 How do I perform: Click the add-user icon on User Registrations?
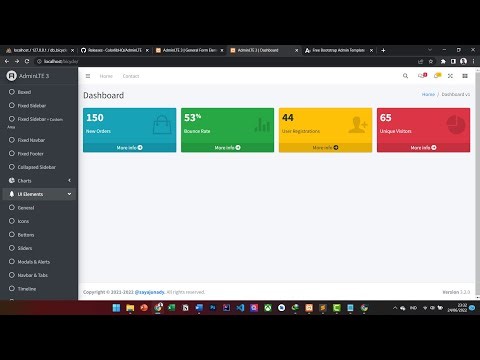pyautogui.click(x=358, y=125)
